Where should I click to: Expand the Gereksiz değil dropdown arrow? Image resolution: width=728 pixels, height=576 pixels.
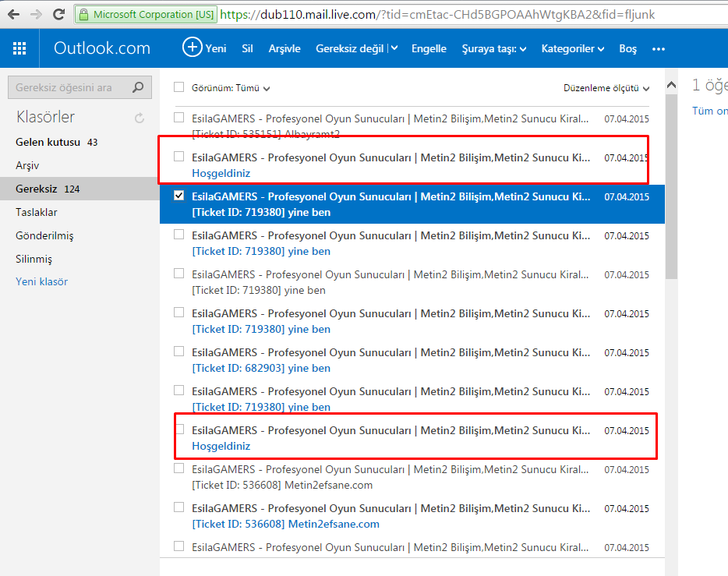(394, 48)
